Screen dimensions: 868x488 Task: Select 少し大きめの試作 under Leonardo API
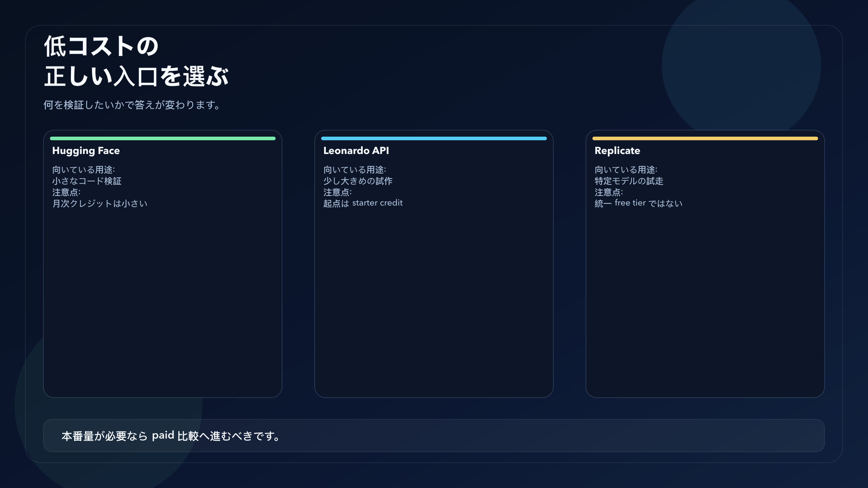[x=358, y=182]
